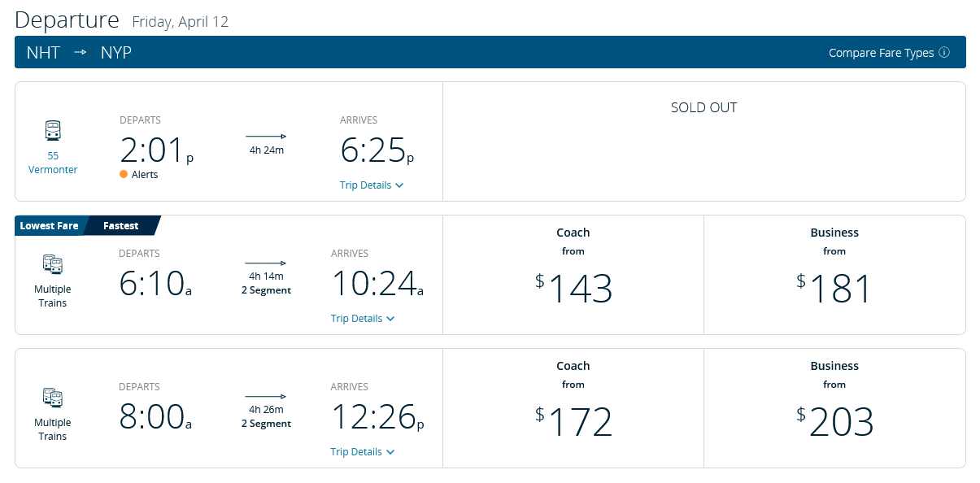Click the orange Alerts indicator dot
The image size is (980, 483).
coord(124,174)
